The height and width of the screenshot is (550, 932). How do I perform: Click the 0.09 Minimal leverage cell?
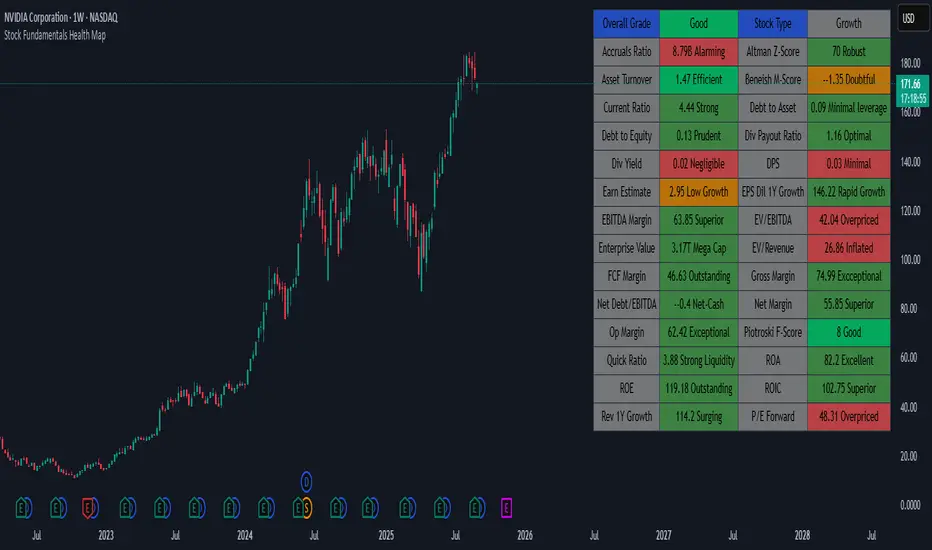(849, 108)
